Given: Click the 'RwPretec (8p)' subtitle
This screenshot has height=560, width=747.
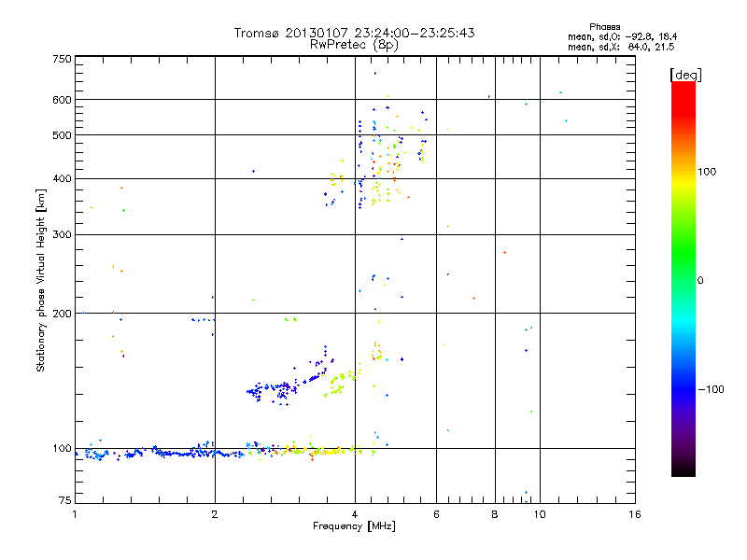Looking at the screenshot, I should click(x=354, y=45).
